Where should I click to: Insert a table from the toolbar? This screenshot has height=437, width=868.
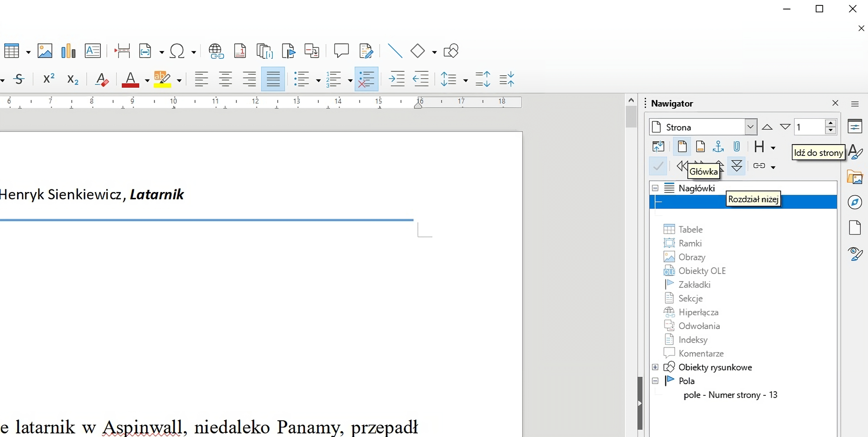point(11,51)
